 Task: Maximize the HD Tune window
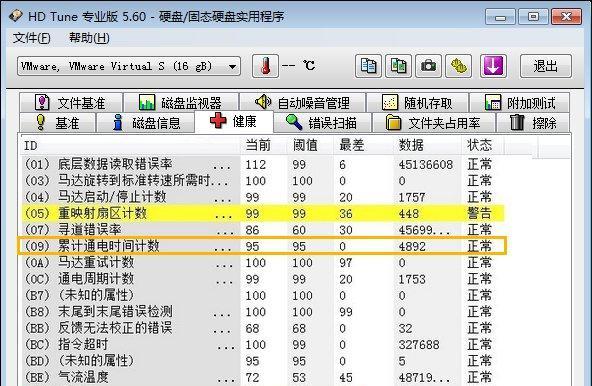533,17
